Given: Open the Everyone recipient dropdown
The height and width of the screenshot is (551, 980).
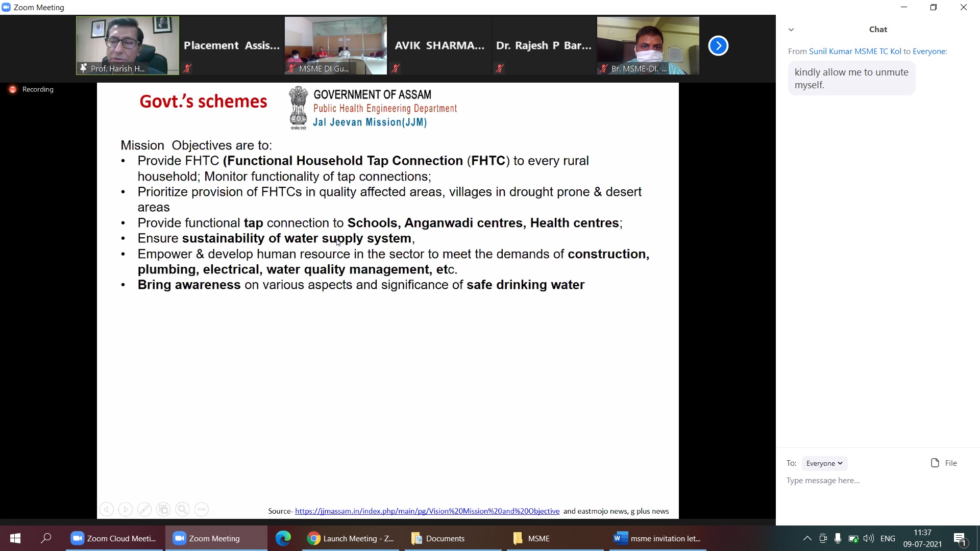Looking at the screenshot, I should (x=824, y=463).
